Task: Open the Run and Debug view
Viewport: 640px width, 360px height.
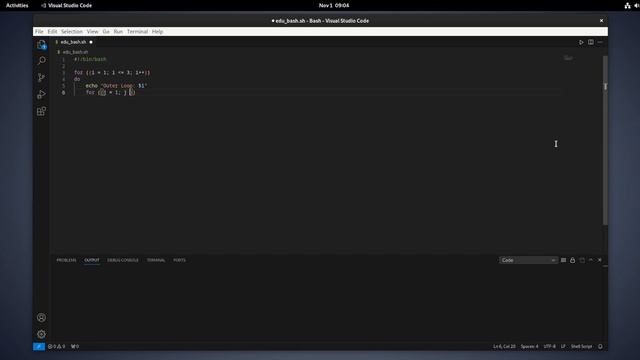Action: tap(41, 94)
